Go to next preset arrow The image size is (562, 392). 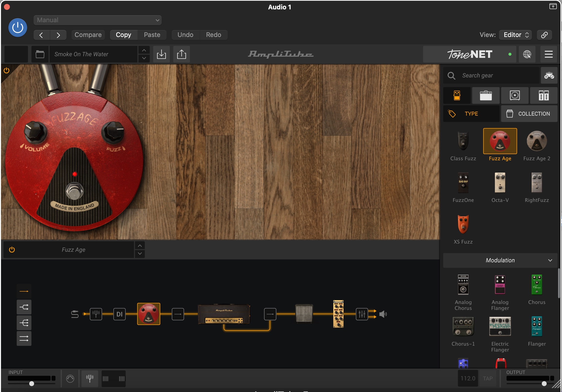[58, 35]
